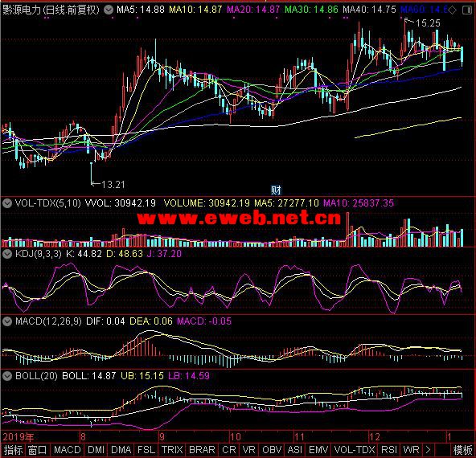The width and height of the screenshot is (476, 458).
Task: Select the 指标 indicator tab
Action: (14, 449)
